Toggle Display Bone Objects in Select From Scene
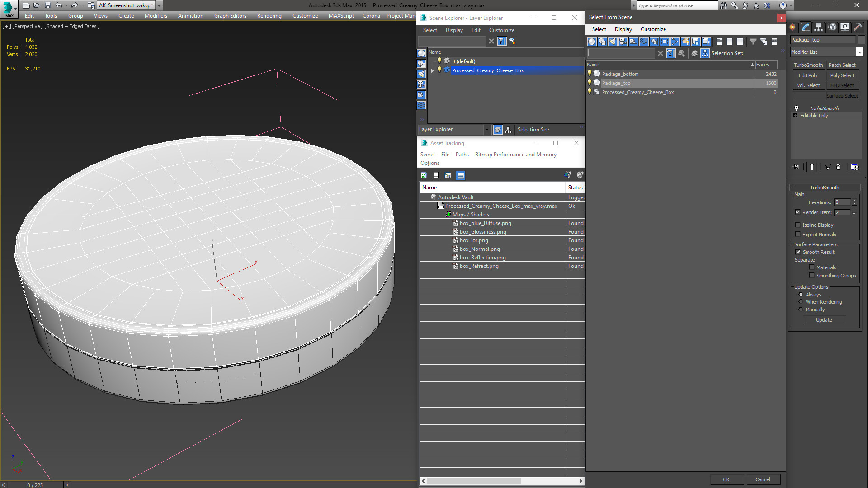This screenshot has height=488, width=868. pos(675,42)
